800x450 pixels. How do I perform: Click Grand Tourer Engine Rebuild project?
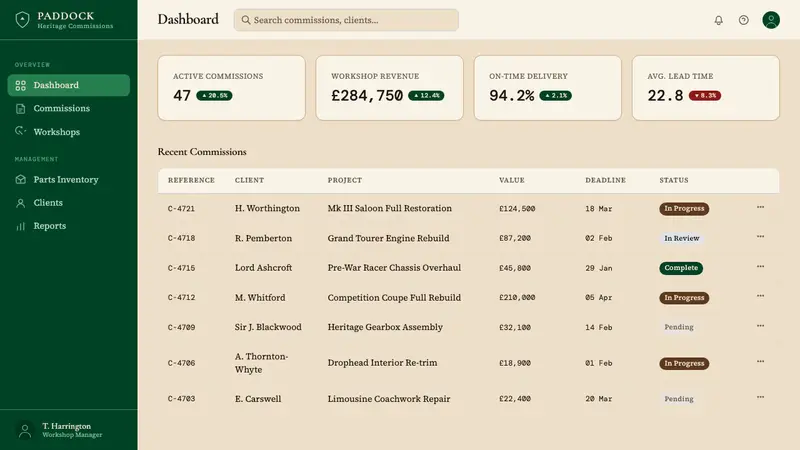pos(388,238)
